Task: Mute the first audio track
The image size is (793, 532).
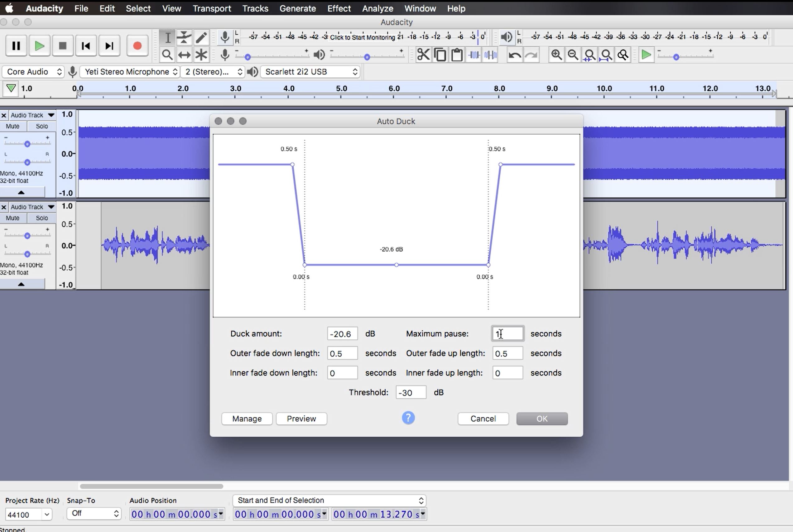Action: point(12,126)
